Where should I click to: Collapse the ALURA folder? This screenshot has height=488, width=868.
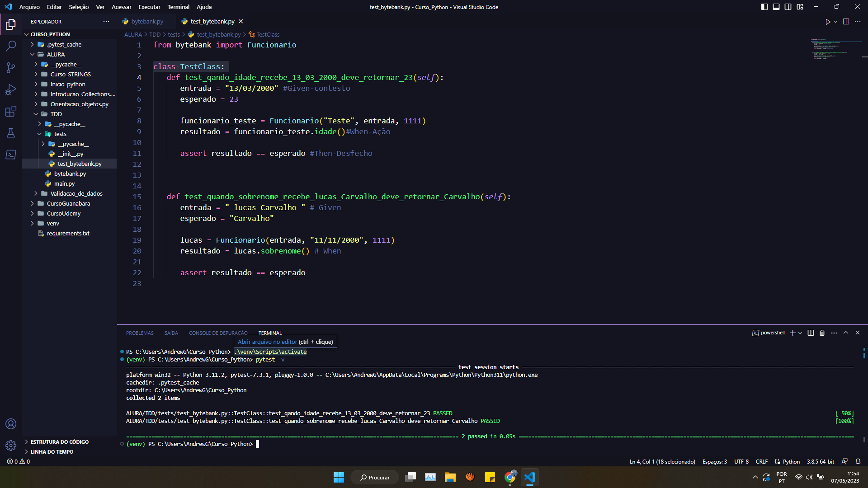tap(32, 54)
